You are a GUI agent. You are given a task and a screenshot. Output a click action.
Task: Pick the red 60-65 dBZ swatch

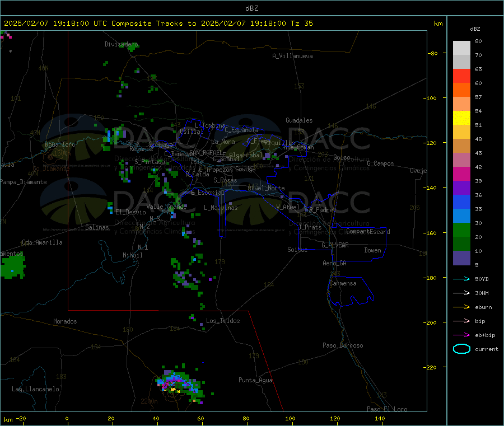[x=461, y=76]
